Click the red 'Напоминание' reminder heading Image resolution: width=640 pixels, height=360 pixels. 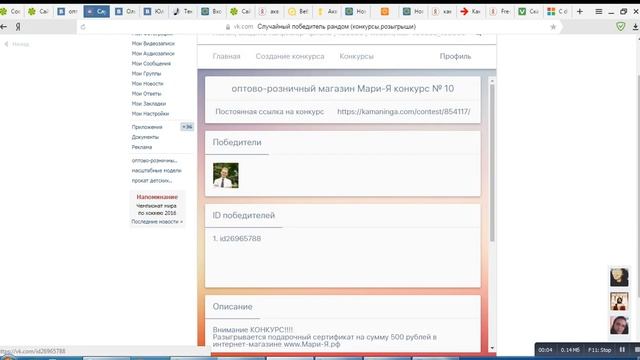[x=157, y=197]
